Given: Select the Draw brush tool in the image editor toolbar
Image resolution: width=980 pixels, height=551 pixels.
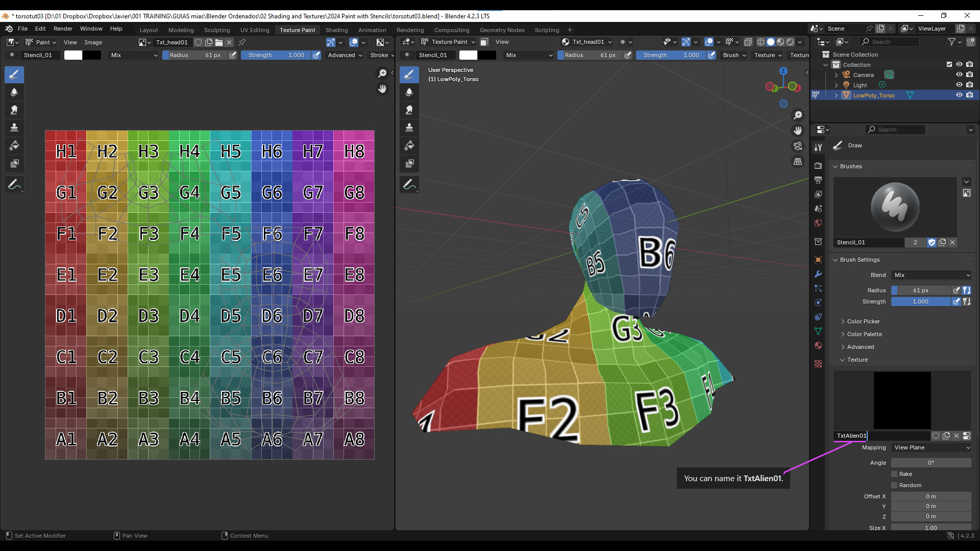Looking at the screenshot, I should tap(14, 74).
